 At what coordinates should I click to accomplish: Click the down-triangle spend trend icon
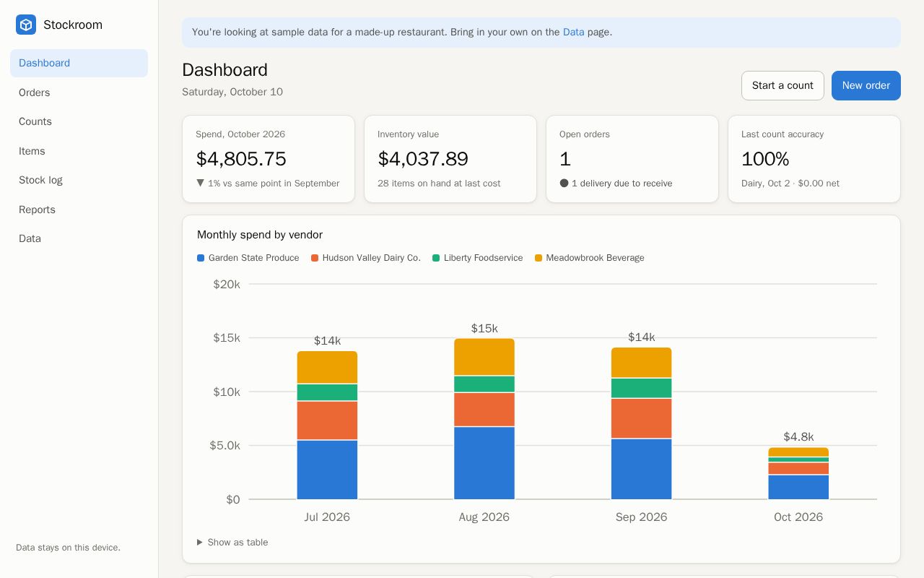200,183
